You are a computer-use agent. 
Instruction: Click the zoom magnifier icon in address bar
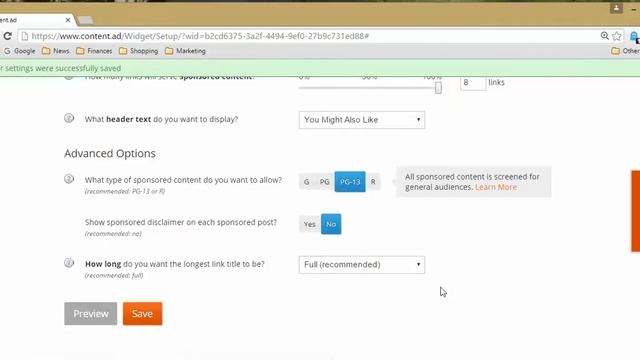[x=604, y=36]
